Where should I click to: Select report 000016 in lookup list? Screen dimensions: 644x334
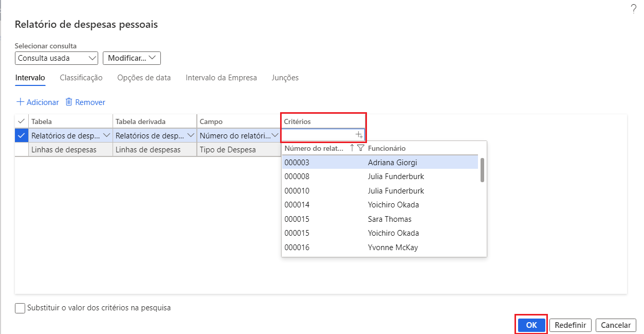[x=380, y=248]
